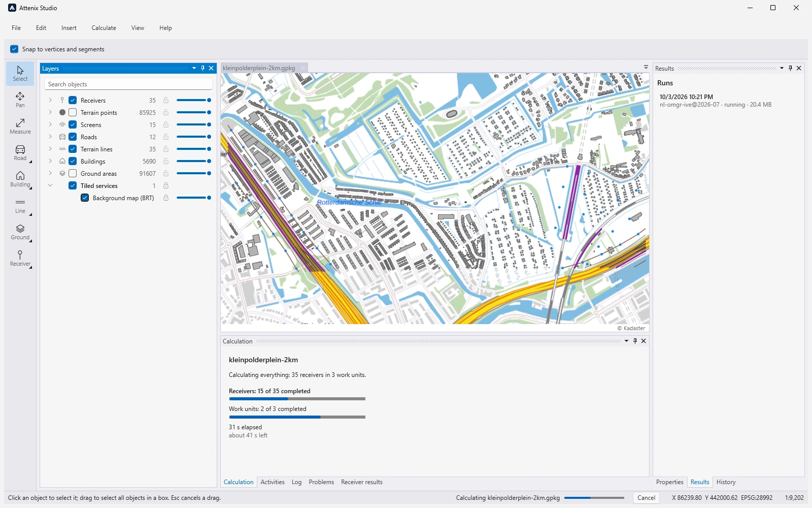812x508 pixels.
Task: Click the lock icon for Roads layer
Action: pyautogui.click(x=166, y=137)
